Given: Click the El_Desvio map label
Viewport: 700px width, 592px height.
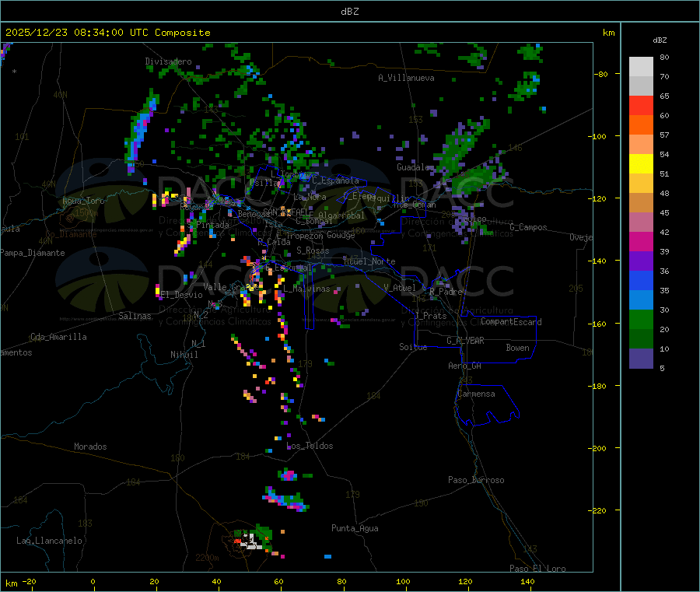Looking at the screenshot, I should 181,295.
